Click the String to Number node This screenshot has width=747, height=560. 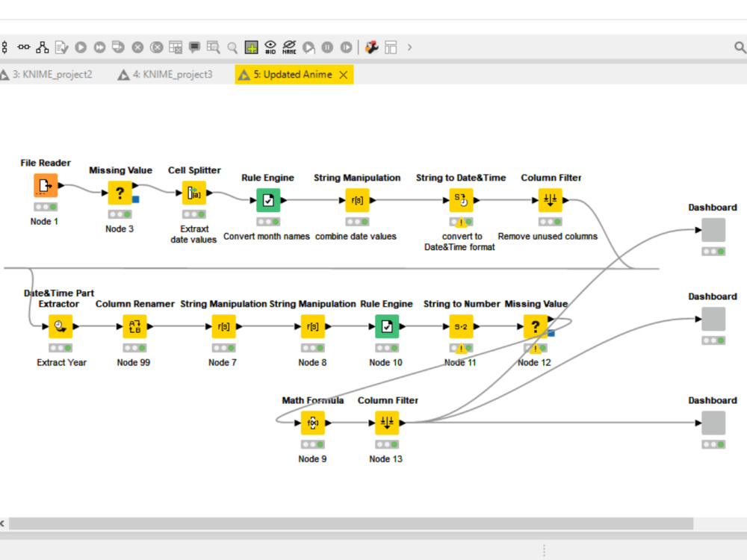coord(461,326)
